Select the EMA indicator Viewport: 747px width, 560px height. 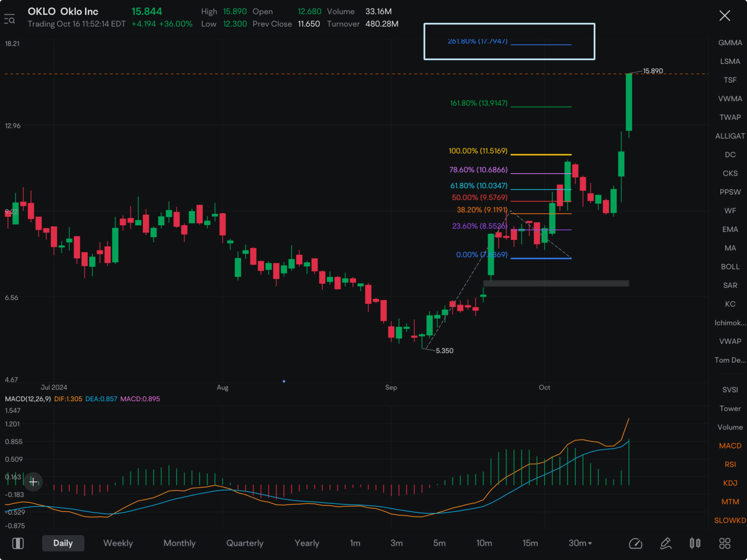tap(730, 229)
